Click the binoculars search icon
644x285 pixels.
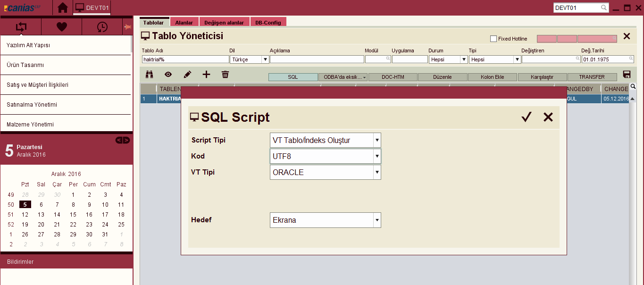coord(150,74)
